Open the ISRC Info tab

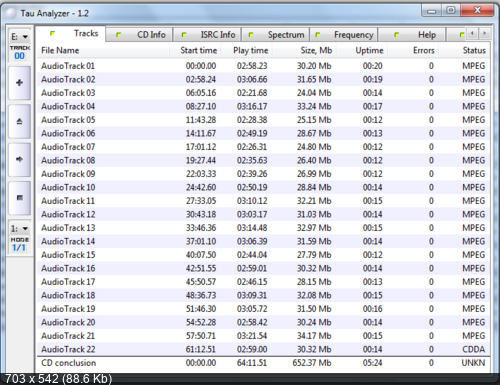point(207,35)
